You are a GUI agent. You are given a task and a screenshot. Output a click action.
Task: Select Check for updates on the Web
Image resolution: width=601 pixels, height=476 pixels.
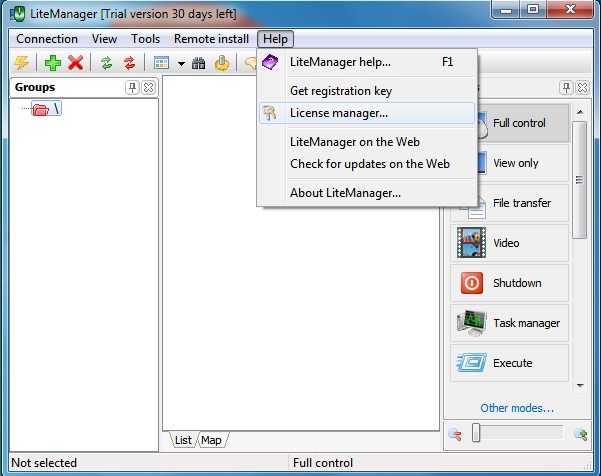[x=367, y=164]
